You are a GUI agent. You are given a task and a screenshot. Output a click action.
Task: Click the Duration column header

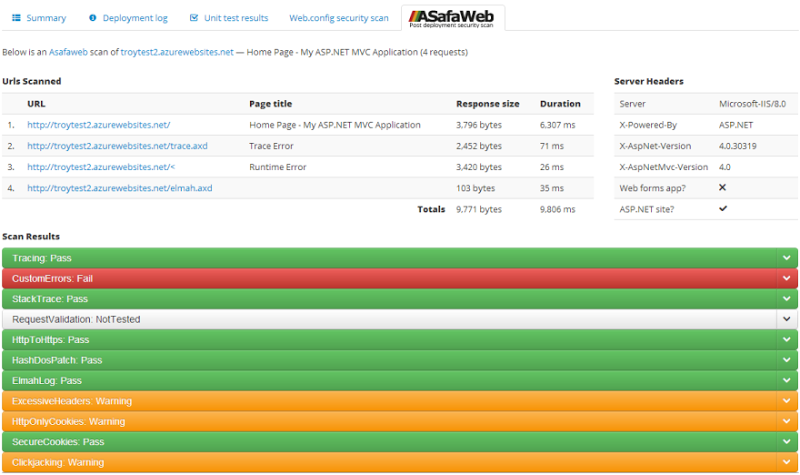click(560, 104)
